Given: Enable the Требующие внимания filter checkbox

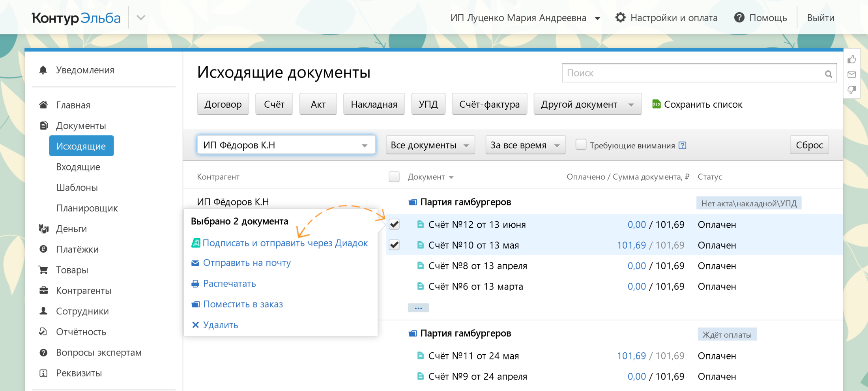Looking at the screenshot, I should point(581,145).
